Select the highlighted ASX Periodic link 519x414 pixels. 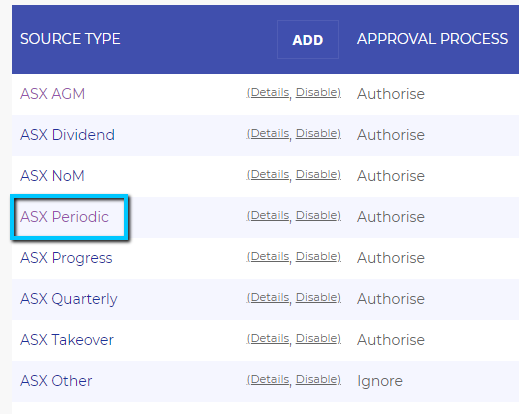[64, 217]
